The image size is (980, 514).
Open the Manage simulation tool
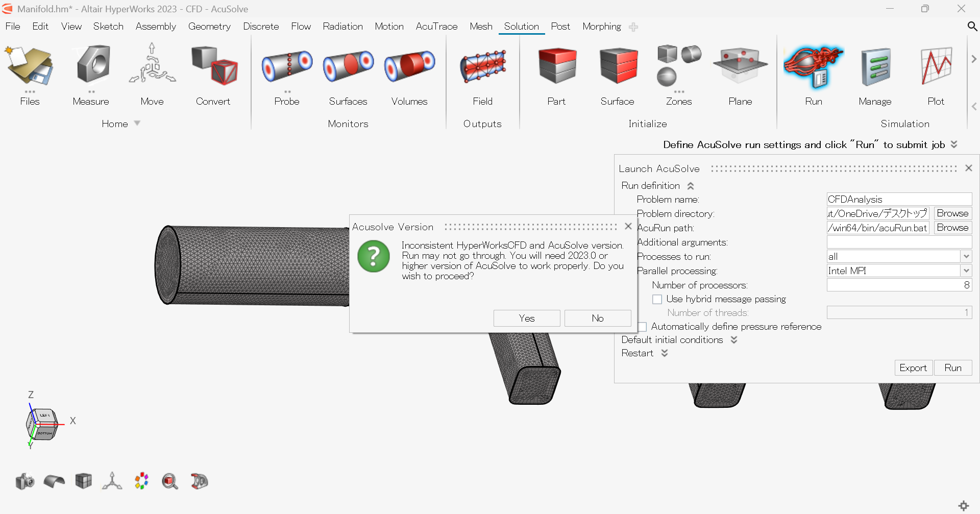(x=876, y=67)
